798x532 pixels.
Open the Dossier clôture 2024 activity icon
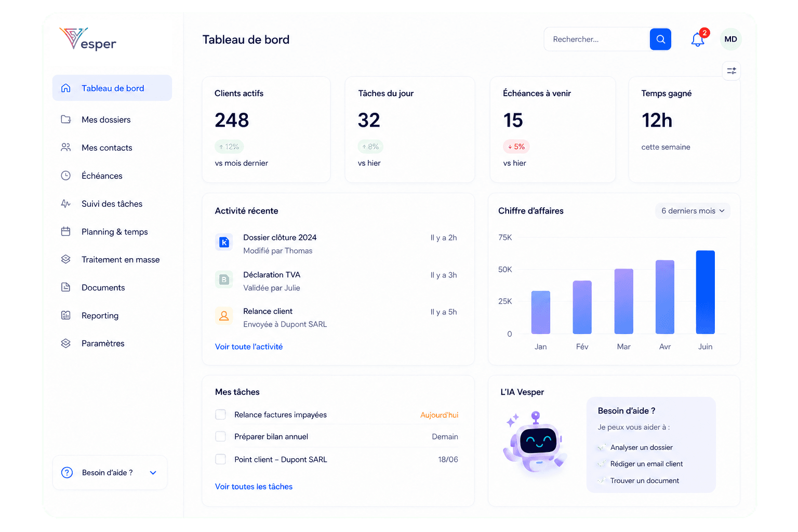224,242
